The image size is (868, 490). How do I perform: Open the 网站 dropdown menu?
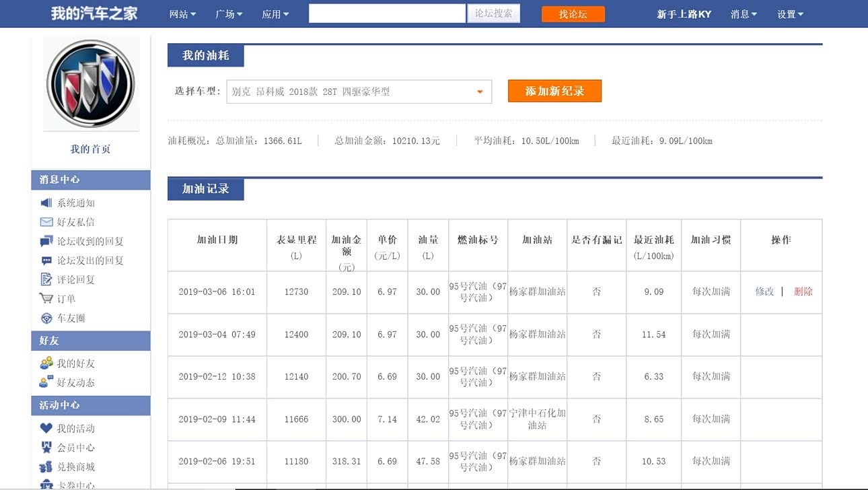[182, 14]
